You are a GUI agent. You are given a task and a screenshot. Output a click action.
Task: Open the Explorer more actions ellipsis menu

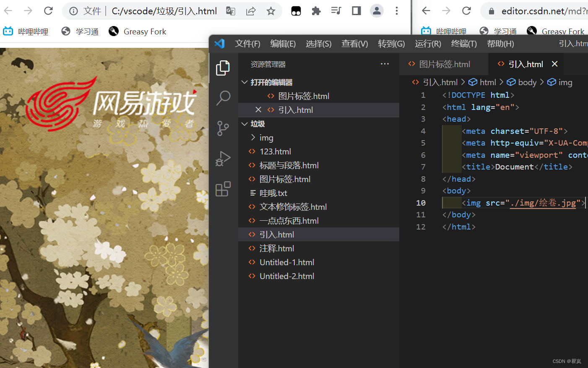pos(385,64)
